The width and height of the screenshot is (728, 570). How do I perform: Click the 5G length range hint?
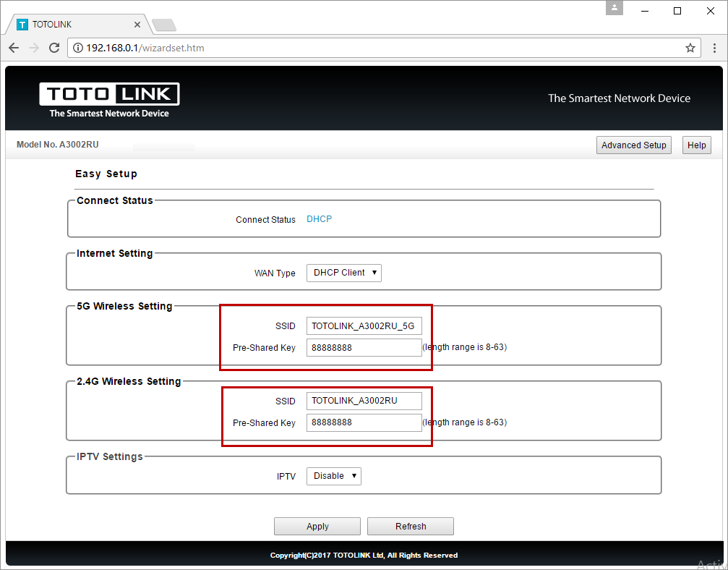[x=464, y=347]
